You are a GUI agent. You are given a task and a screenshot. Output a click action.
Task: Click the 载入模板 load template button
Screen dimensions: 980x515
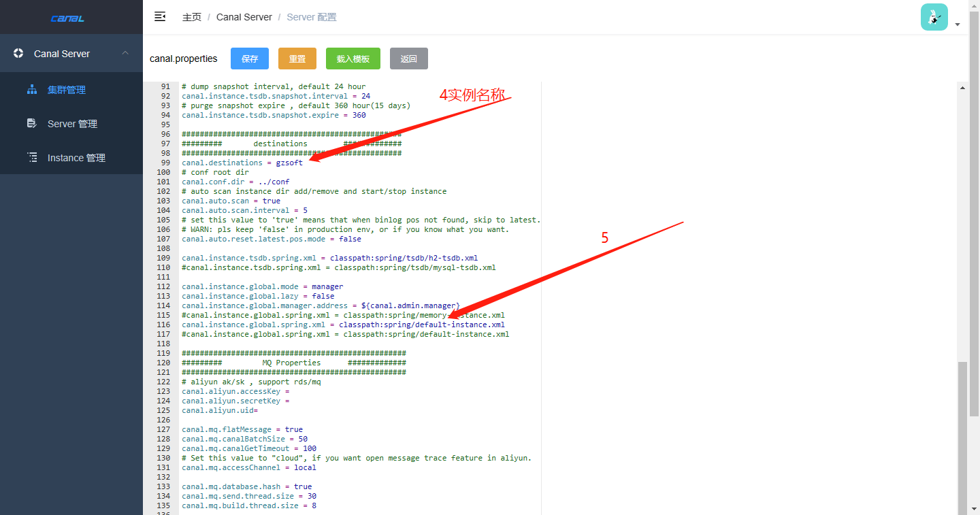353,59
